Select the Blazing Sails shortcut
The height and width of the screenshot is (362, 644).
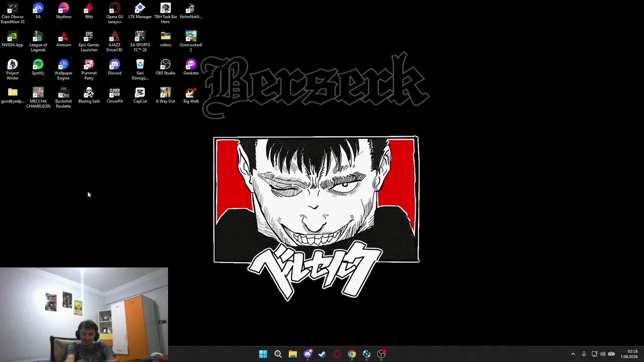(89, 96)
